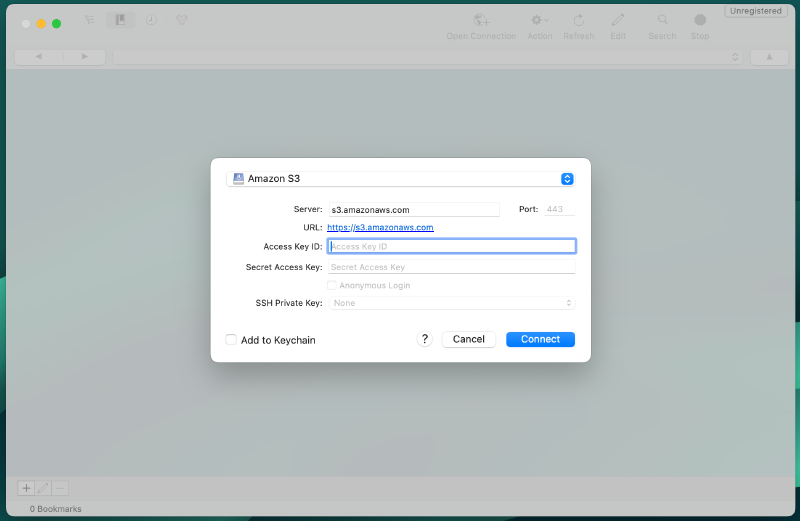This screenshot has width=800, height=521.
Task: Switch to the Bookmarks view icon
Action: tap(120, 20)
